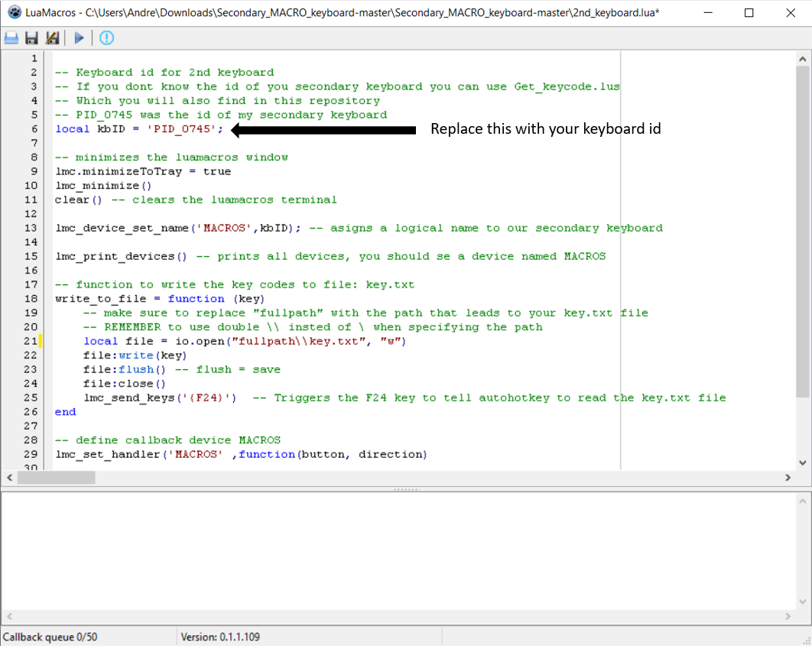Click the 'lmc_send_keys('{F24}')' call

160,398
